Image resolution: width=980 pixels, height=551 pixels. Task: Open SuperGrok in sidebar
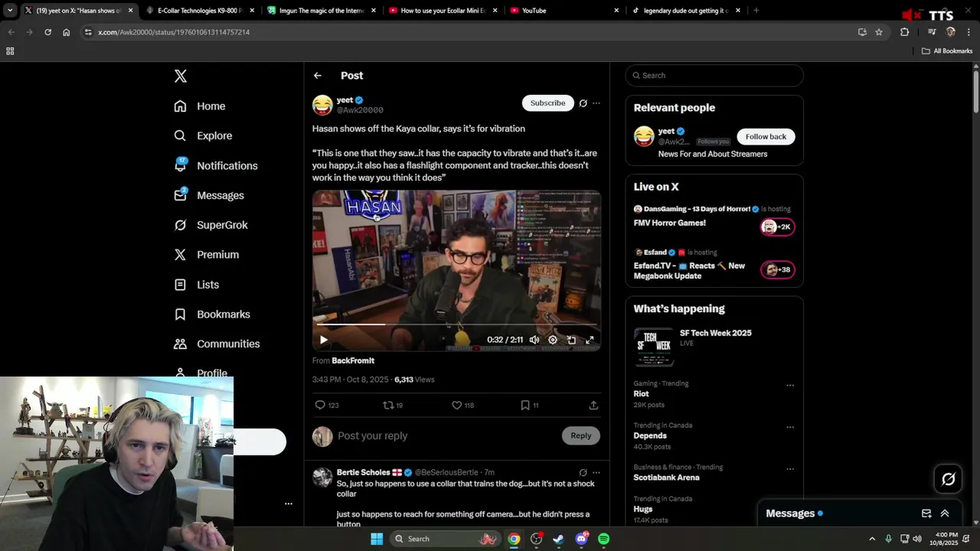click(211, 225)
